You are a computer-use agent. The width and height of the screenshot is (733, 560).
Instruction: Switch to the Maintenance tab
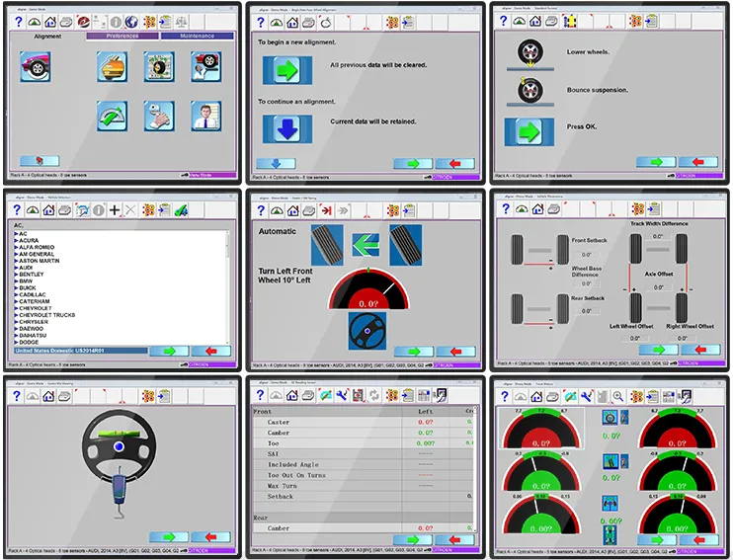point(197,36)
